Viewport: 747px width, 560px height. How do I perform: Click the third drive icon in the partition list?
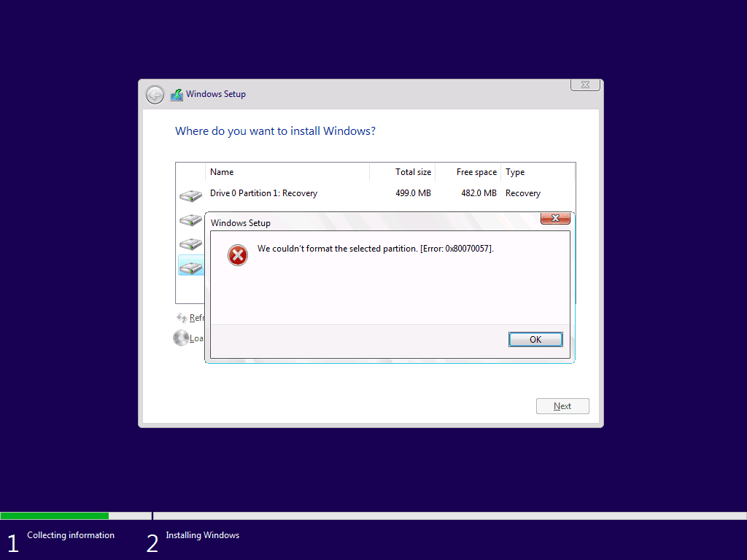190,243
